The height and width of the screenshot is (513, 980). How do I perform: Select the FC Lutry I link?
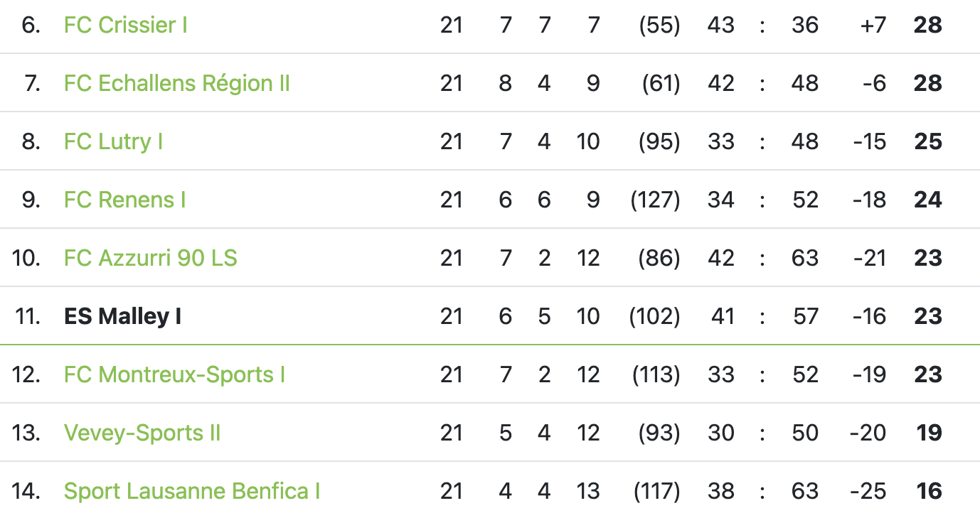click(114, 141)
